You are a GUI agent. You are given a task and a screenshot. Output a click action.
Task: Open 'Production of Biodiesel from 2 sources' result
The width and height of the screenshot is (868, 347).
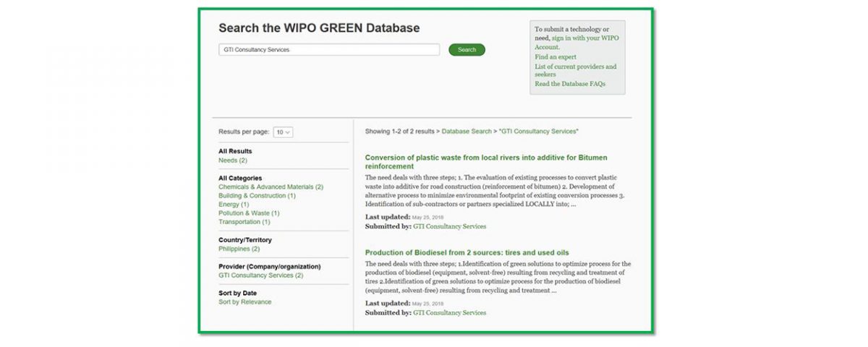(467, 253)
